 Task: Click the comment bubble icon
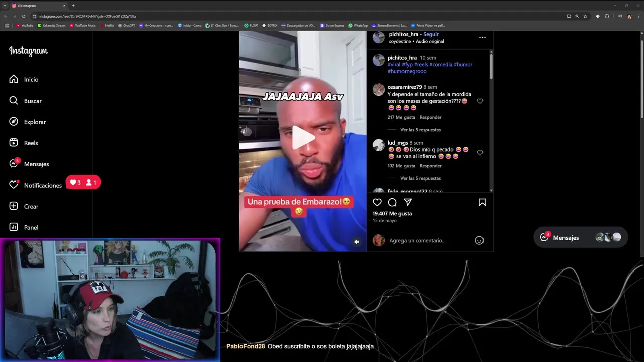[x=392, y=202]
